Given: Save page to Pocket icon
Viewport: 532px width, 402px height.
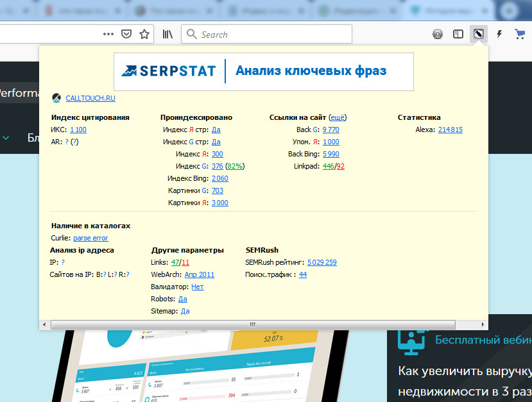Looking at the screenshot, I should [x=127, y=34].
